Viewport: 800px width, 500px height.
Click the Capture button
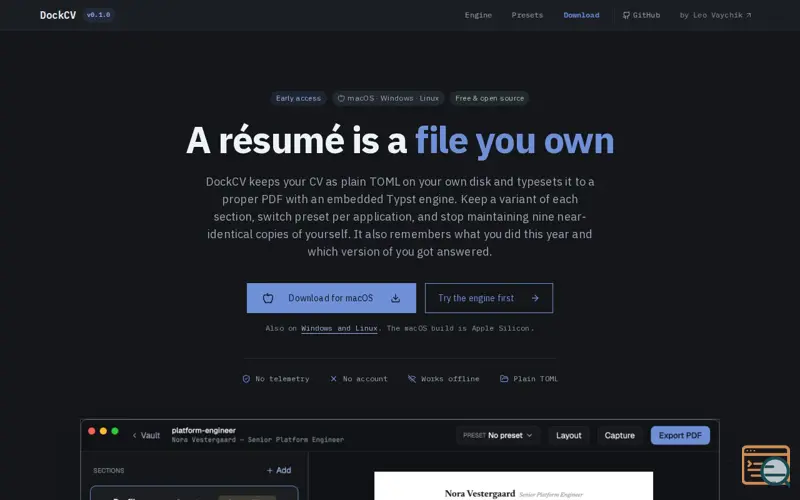[x=619, y=435]
